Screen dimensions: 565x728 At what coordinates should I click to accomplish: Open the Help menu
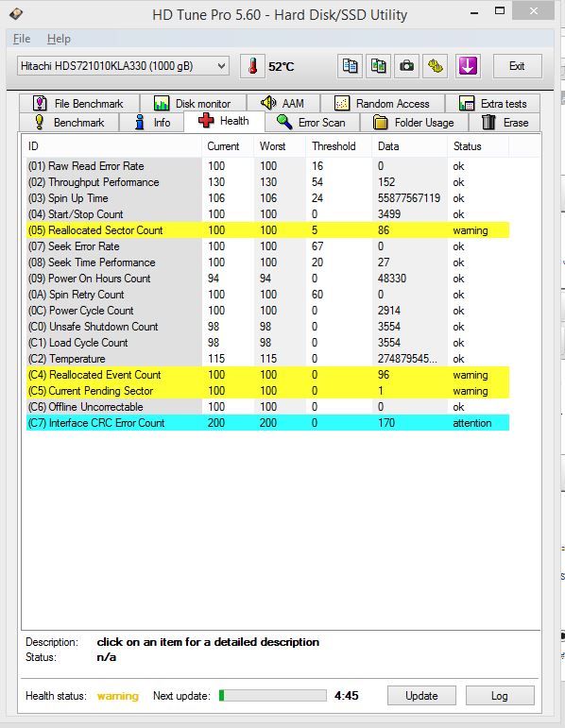[59, 39]
